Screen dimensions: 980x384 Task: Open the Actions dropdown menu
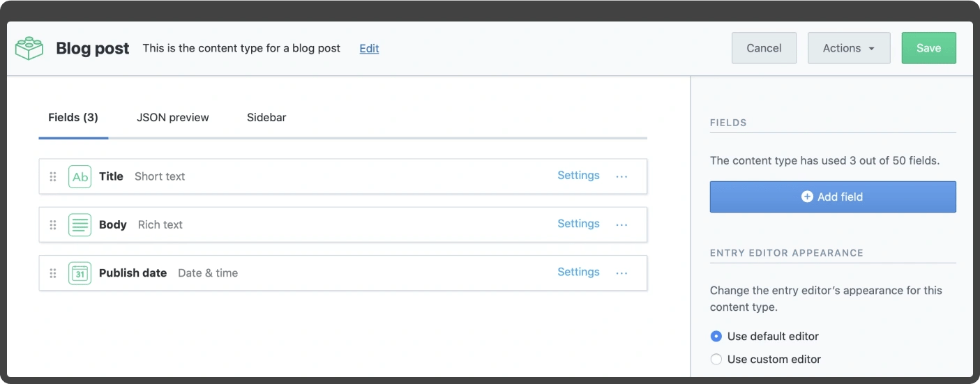(849, 48)
